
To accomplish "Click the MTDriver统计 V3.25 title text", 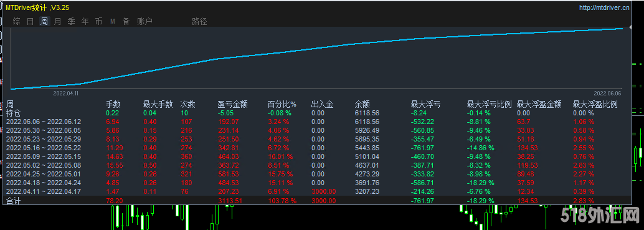I will 37,7.
